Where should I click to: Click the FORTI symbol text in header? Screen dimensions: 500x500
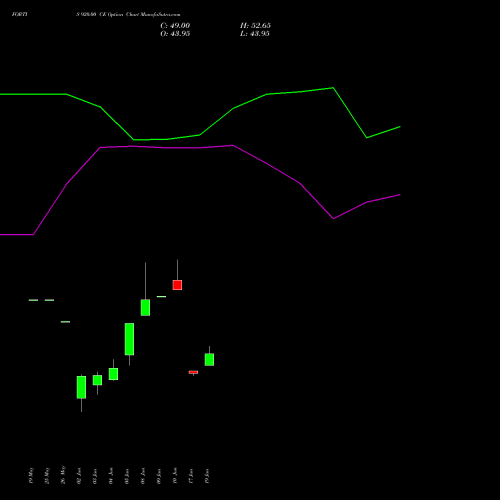[20, 14]
